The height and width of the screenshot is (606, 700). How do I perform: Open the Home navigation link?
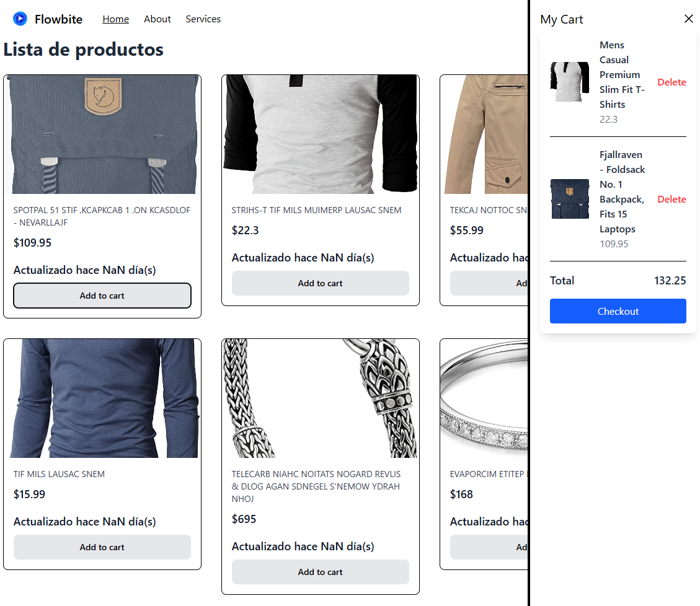tap(115, 19)
